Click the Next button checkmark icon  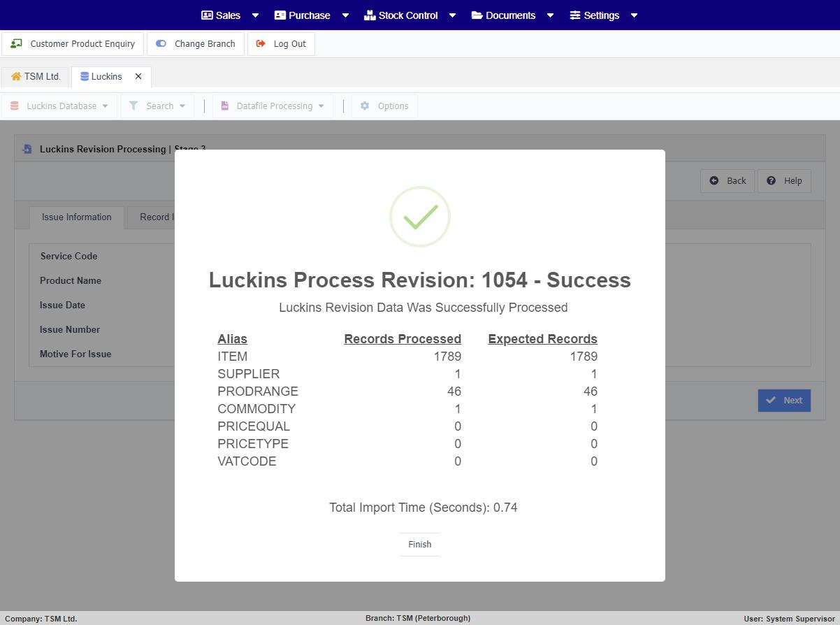771,400
